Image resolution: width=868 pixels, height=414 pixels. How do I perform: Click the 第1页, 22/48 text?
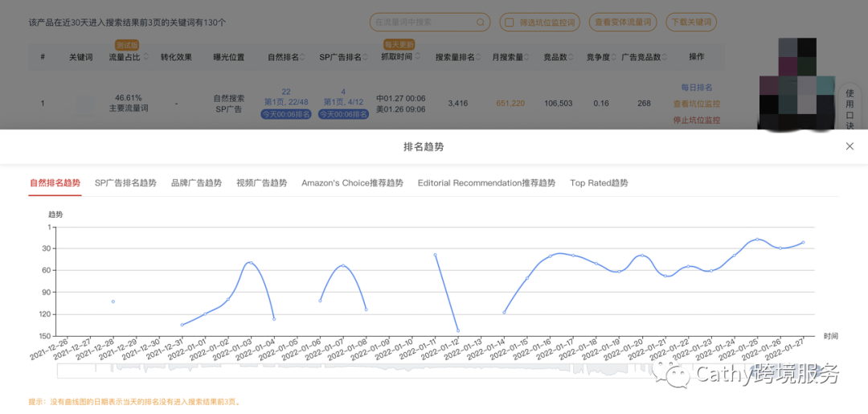point(286,102)
